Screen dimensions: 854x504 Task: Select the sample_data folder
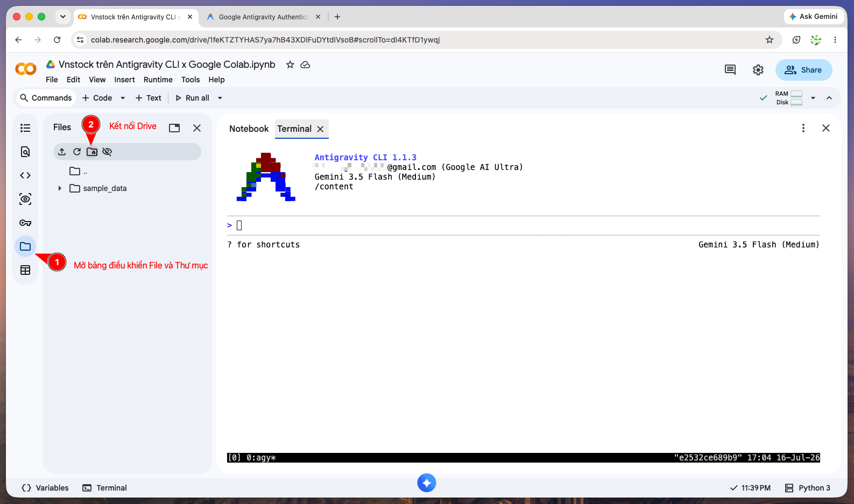[105, 188]
